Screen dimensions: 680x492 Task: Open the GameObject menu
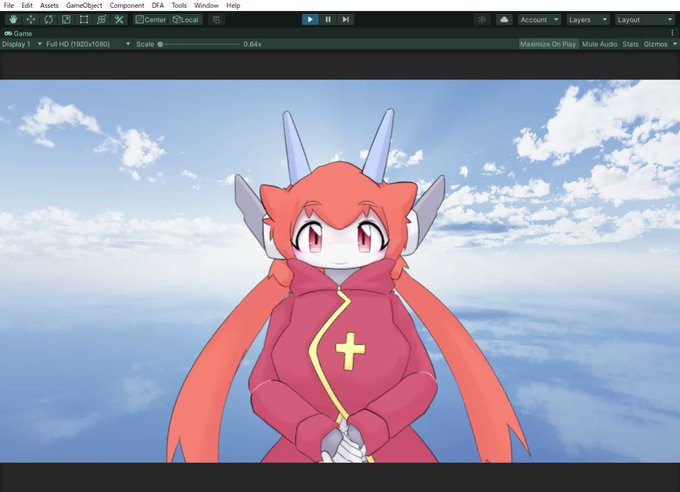click(x=84, y=5)
